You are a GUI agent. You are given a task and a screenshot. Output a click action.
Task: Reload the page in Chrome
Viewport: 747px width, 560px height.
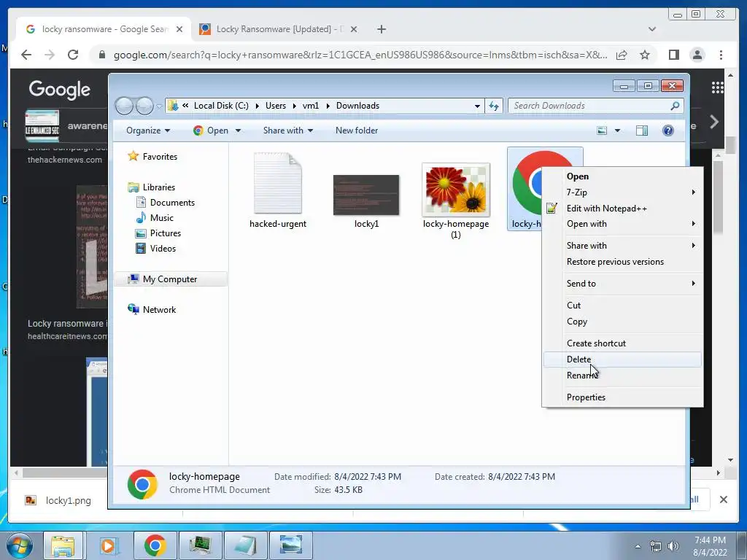(x=73, y=55)
